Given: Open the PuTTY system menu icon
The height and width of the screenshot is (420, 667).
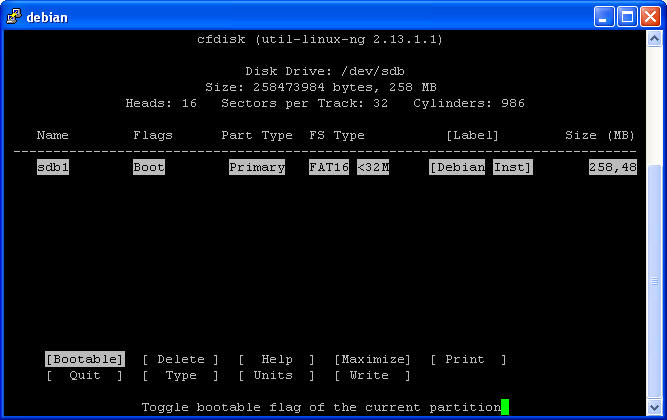Looking at the screenshot, I should 13,16.
